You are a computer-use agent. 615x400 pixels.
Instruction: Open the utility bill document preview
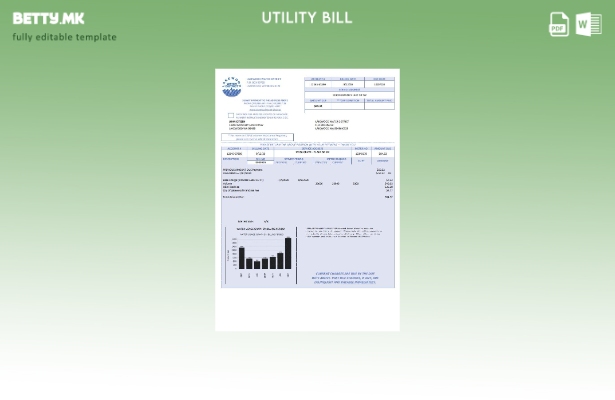pyautogui.click(x=307, y=199)
